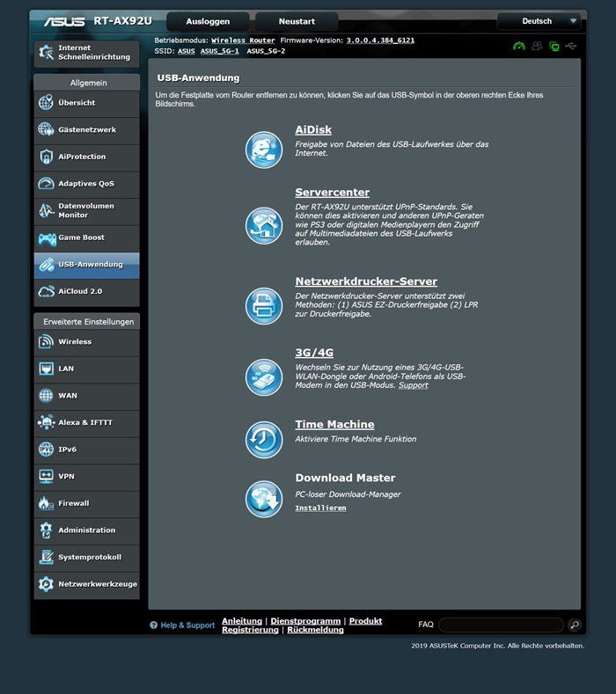The height and width of the screenshot is (694, 616).
Task: Click the Gästenetzwerk icon in sidebar
Action: click(46, 129)
